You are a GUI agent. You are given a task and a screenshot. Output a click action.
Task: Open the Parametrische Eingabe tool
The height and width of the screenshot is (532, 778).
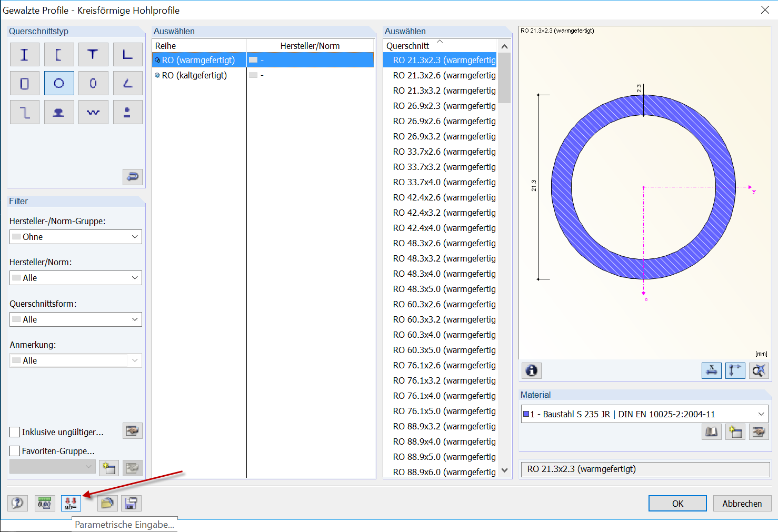(71, 503)
